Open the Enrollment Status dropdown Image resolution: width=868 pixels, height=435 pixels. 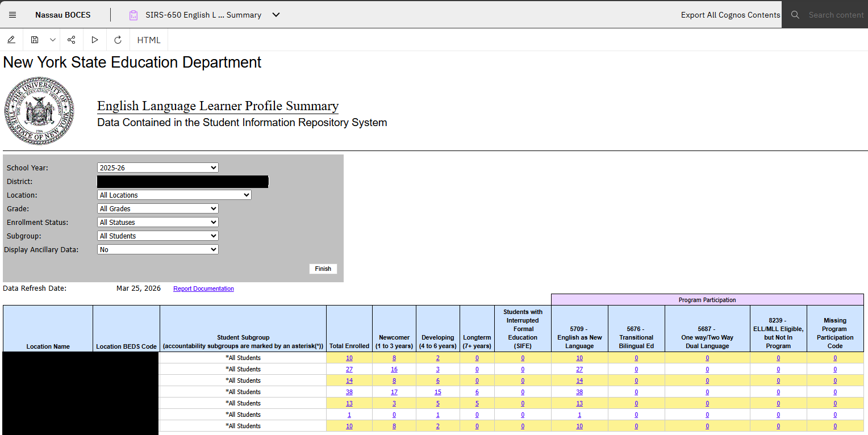point(158,222)
